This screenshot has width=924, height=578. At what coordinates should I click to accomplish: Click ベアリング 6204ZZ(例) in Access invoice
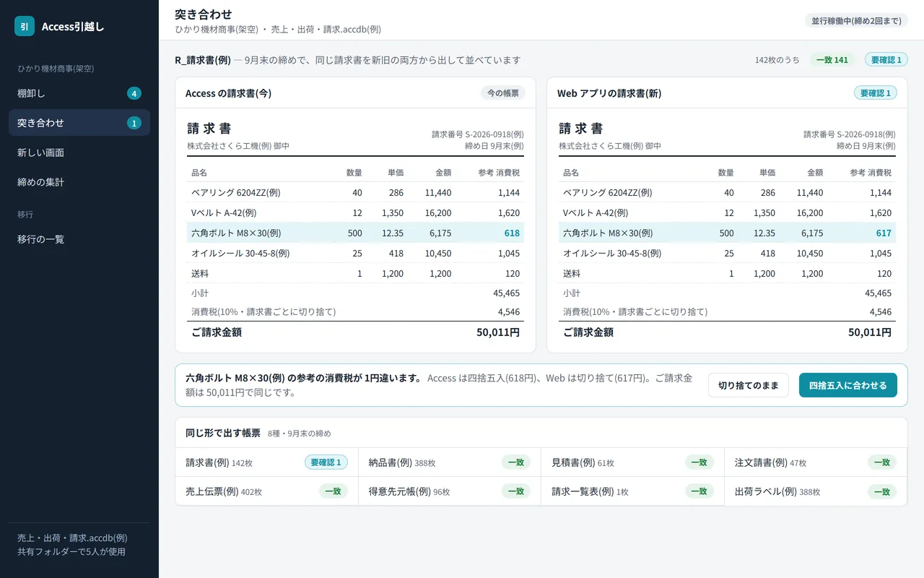tap(236, 193)
